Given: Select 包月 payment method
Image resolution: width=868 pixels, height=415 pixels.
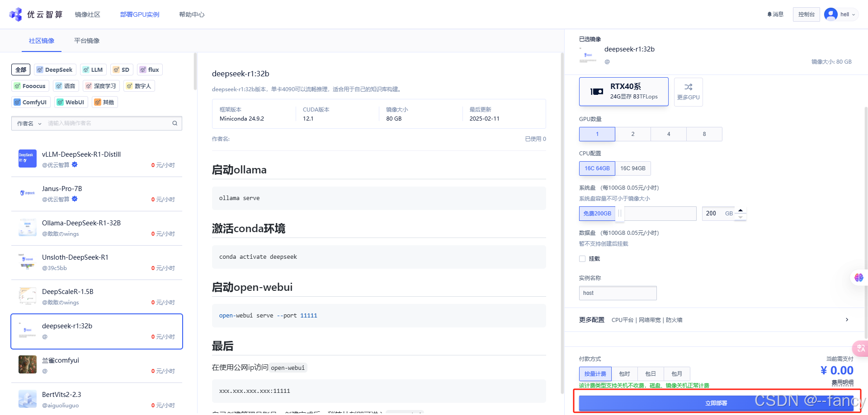Looking at the screenshot, I should click(x=677, y=374).
